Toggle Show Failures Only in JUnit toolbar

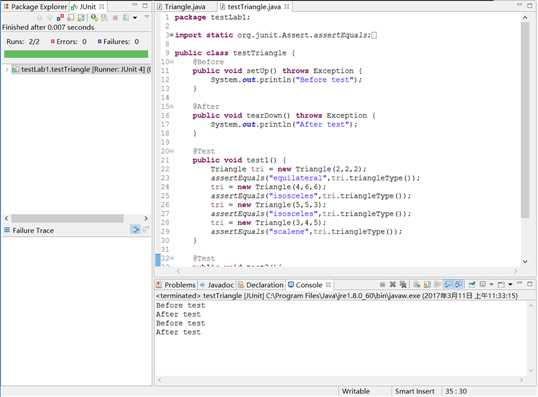pyautogui.click(x=60, y=17)
